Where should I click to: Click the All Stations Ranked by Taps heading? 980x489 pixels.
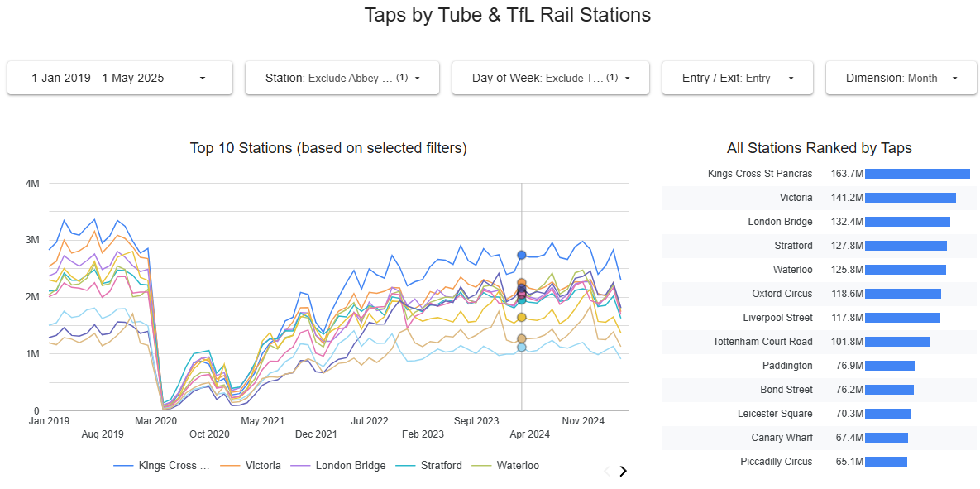click(x=820, y=148)
